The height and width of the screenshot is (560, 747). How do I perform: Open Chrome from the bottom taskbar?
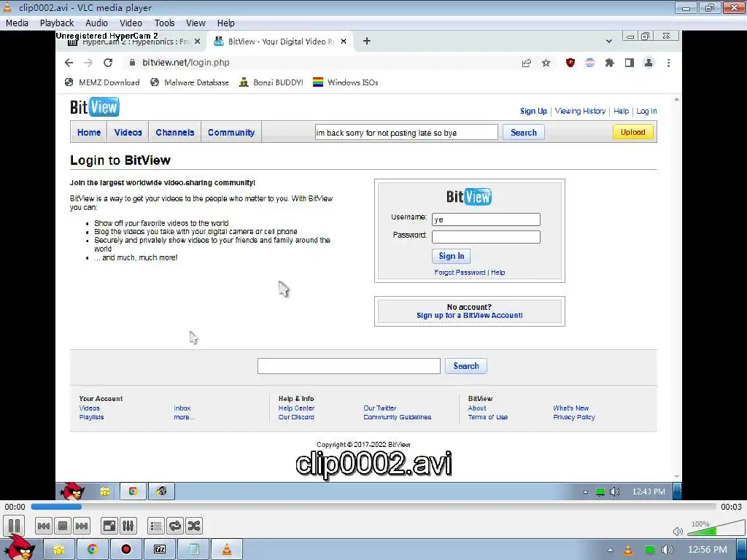click(x=93, y=550)
